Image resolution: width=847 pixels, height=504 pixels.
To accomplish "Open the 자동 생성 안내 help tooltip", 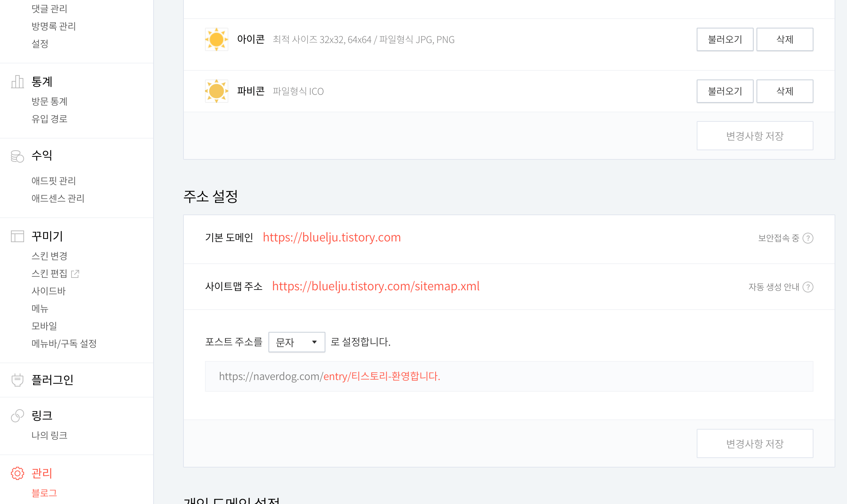I will coord(808,287).
